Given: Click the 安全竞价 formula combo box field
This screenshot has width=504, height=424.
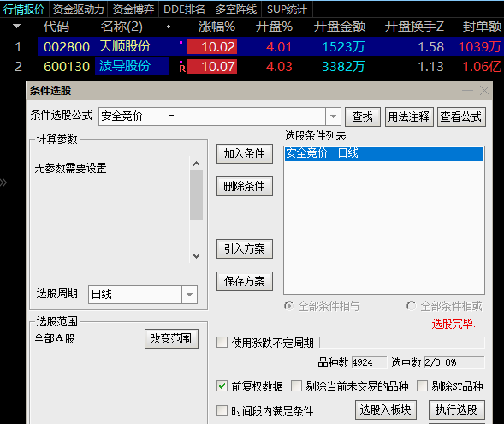Looking at the screenshot, I should [212, 116].
